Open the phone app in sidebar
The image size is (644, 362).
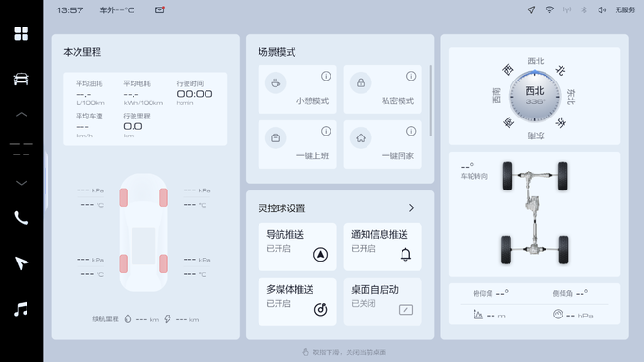tap(22, 218)
